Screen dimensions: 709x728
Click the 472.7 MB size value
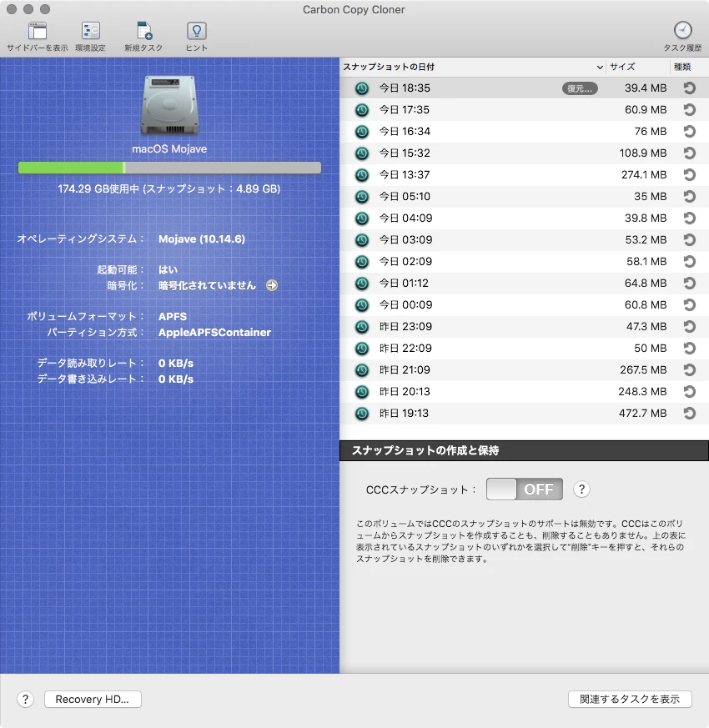[642, 414]
